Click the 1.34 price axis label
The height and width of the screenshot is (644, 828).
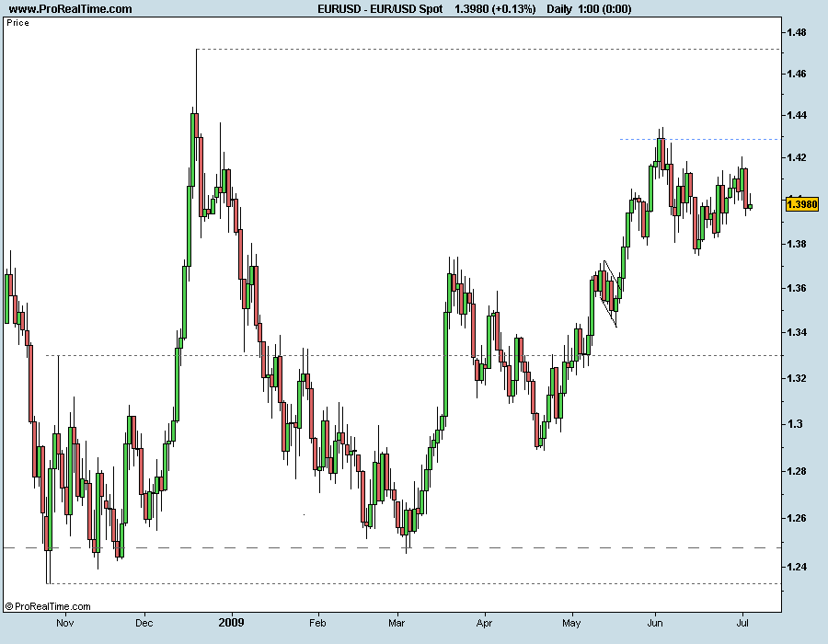click(x=797, y=332)
